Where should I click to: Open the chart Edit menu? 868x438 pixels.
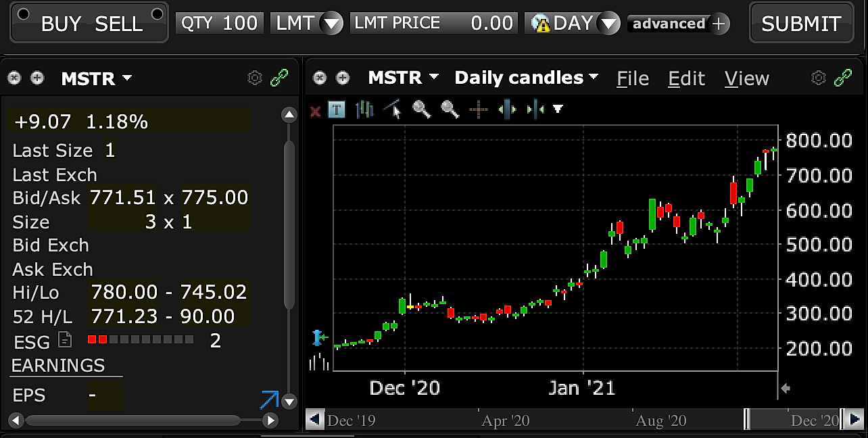[687, 79]
